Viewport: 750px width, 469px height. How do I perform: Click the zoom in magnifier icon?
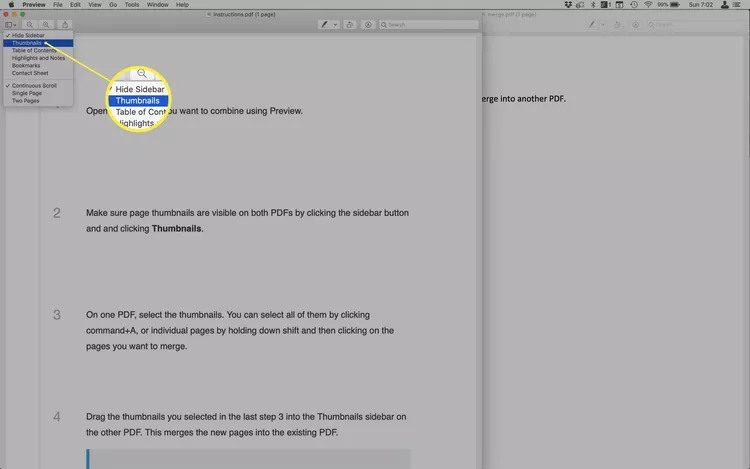tap(46, 24)
